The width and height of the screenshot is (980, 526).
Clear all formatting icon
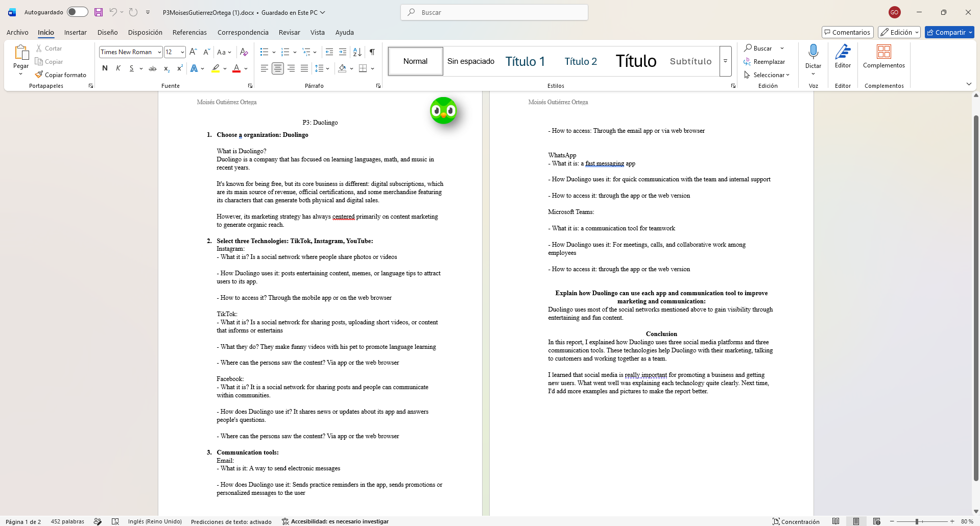[x=244, y=52]
